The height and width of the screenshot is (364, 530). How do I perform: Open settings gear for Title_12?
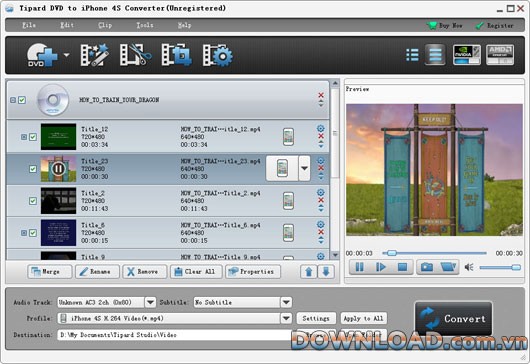click(x=321, y=128)
